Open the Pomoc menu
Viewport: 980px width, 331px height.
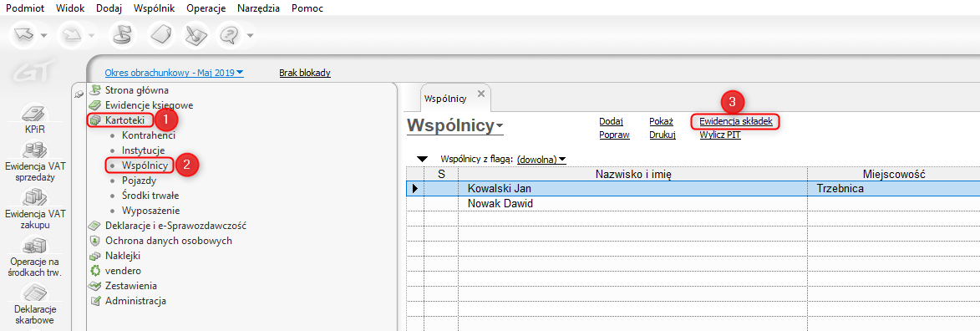click(x=307, y=8)
